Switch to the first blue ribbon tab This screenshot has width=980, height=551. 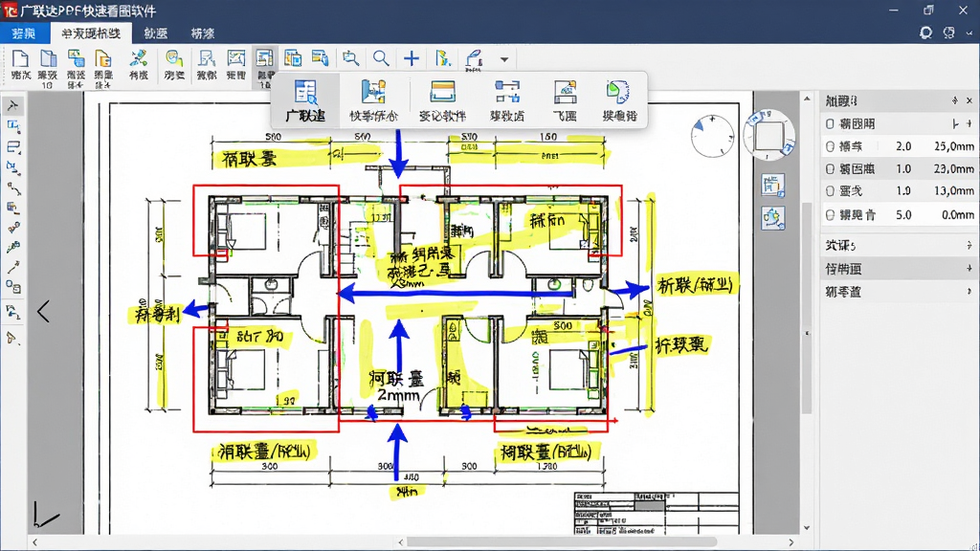[24, 33]
